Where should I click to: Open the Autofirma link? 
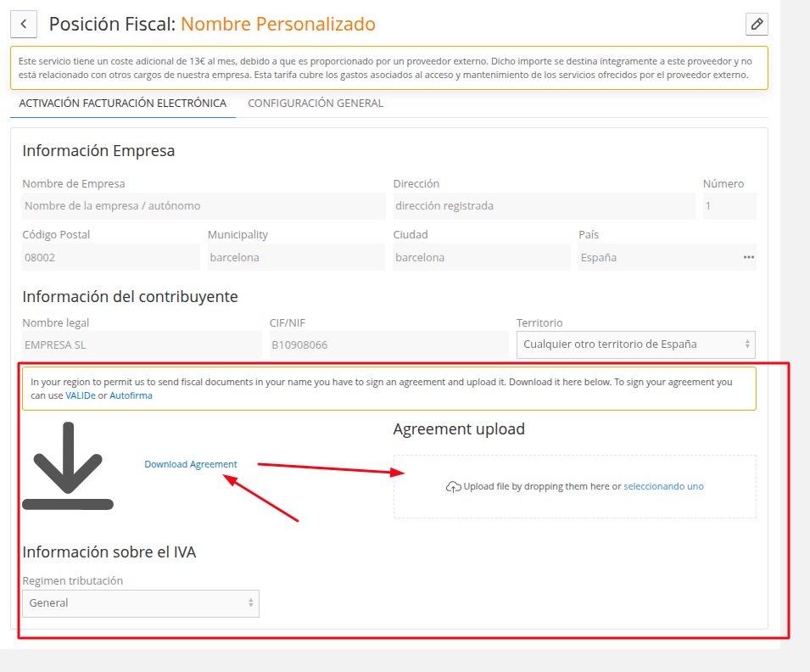pos(131,395)
